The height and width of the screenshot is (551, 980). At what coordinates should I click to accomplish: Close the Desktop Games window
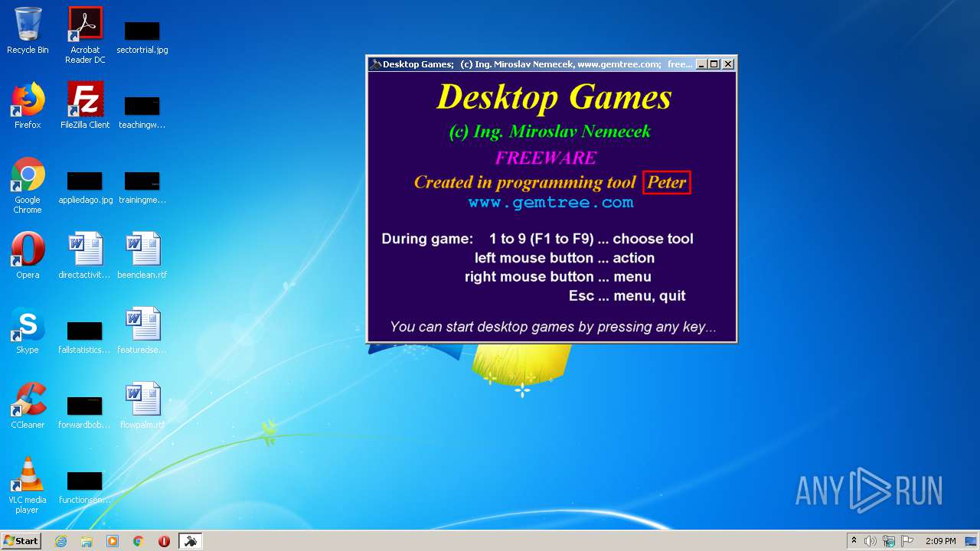728,64
